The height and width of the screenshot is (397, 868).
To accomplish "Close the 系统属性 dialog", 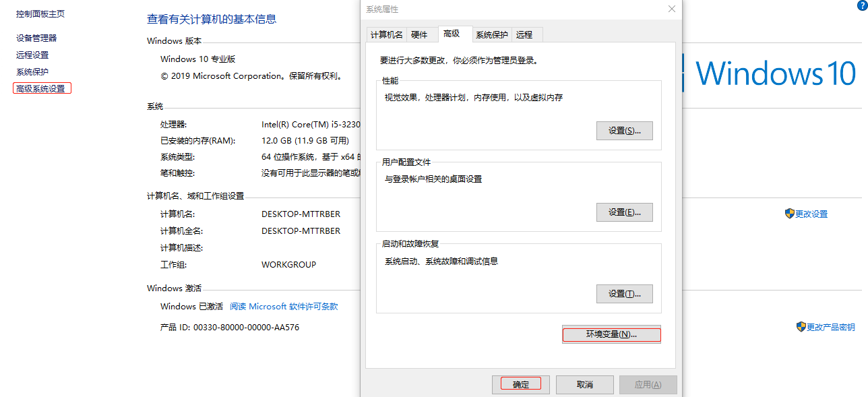I will 671,9.
